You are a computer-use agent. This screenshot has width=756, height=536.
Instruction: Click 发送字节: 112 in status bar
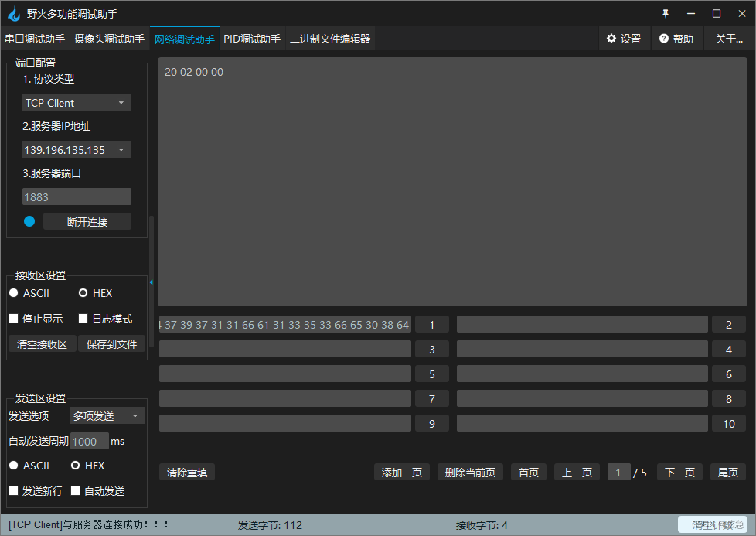[x=270, y=525]
